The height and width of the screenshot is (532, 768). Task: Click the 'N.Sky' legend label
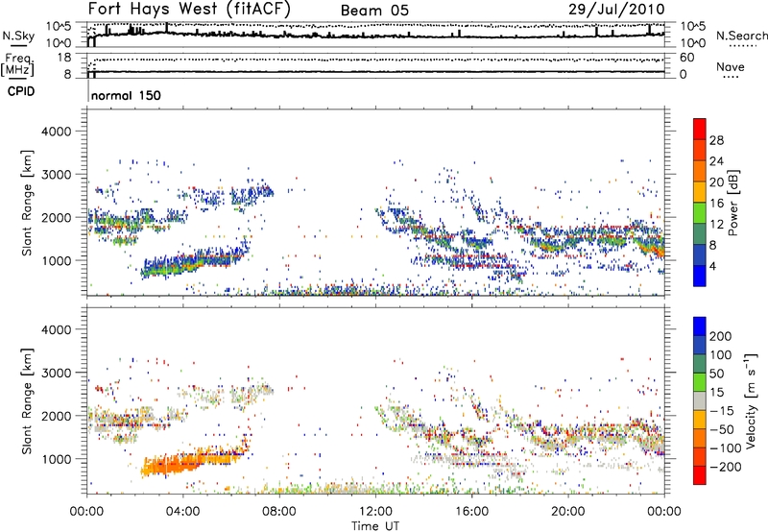tap(18, 36)
